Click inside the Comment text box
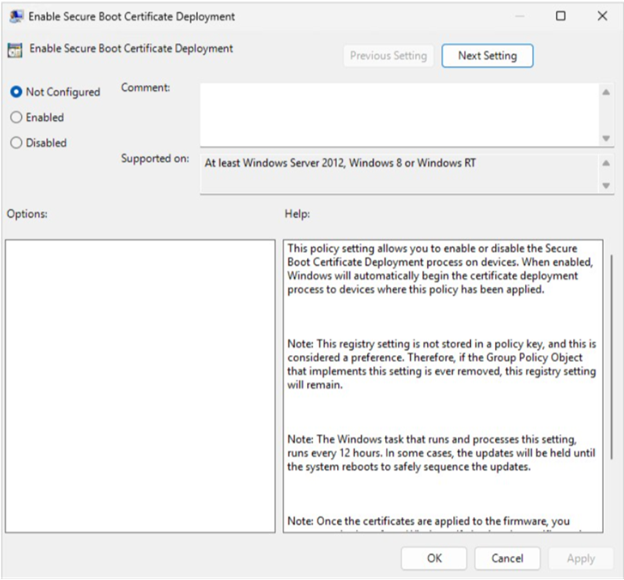The image size is (624, 580). [x=398, y=114]
